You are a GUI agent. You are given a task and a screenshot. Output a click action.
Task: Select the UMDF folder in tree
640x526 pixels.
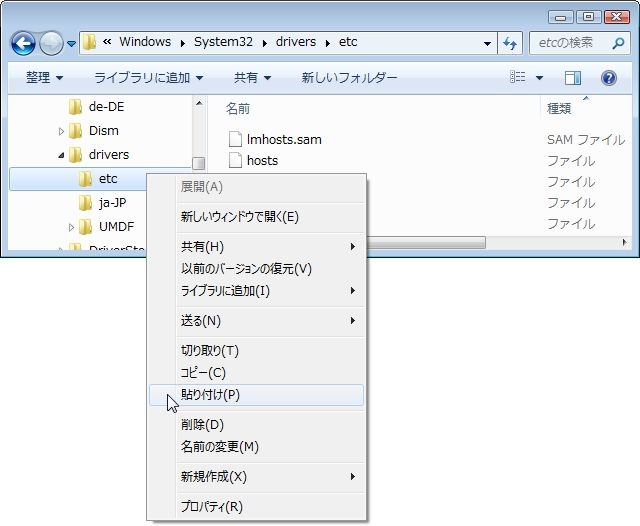point(116,227)
